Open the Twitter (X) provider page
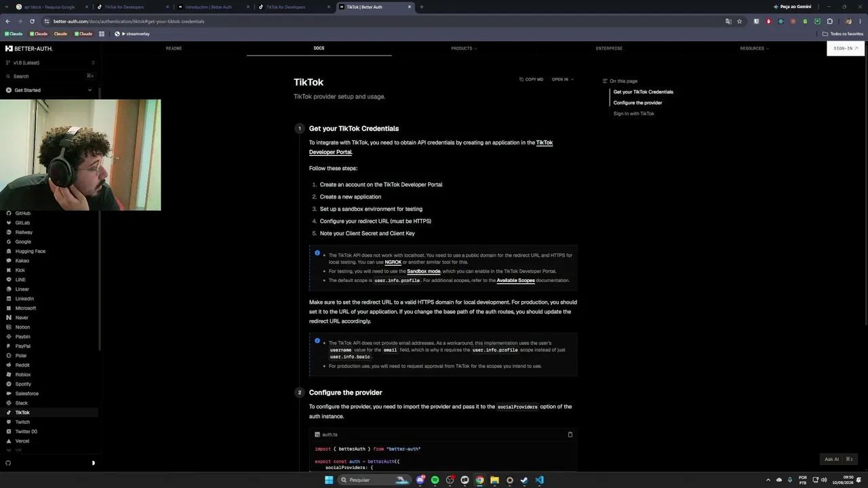868x488 pixels. (26, 432)
